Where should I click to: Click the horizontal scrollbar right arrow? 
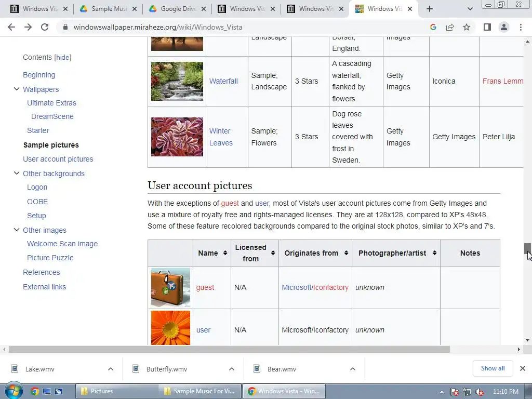point(519,349)
